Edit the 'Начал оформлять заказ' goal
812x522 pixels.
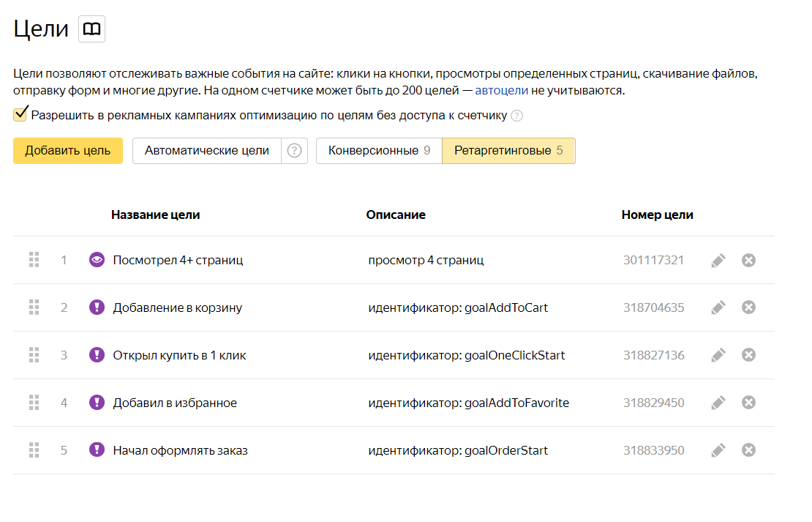(x=718, y=450)
